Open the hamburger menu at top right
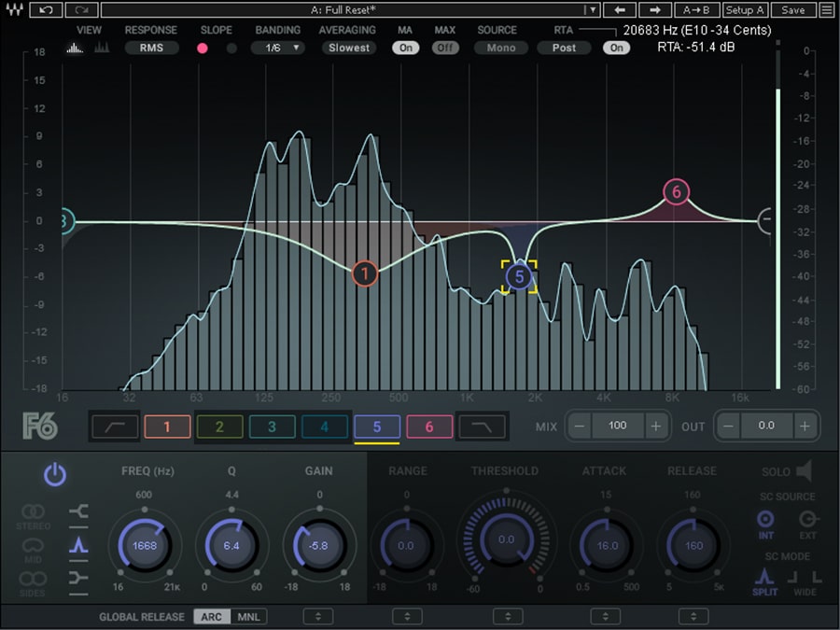 pyautogui.click(x=827, y=9)
